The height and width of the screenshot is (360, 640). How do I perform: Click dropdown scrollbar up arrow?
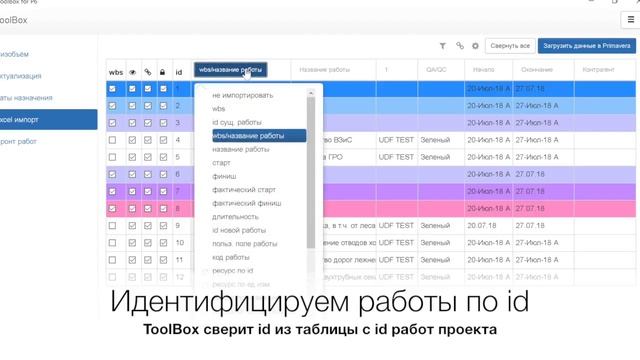[x=311, y=93]
